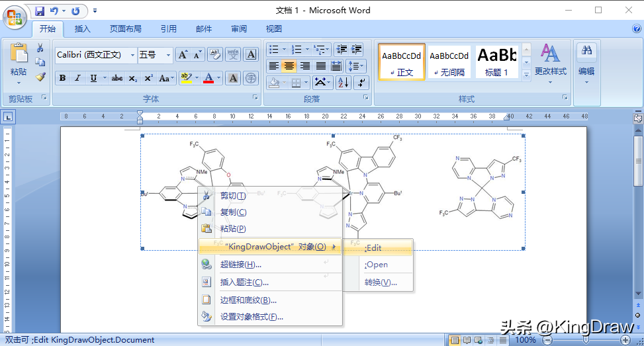Screen dimensions: 644x346
Task: Toggle show/hide paragraph marks
Action: pos(361,83)
